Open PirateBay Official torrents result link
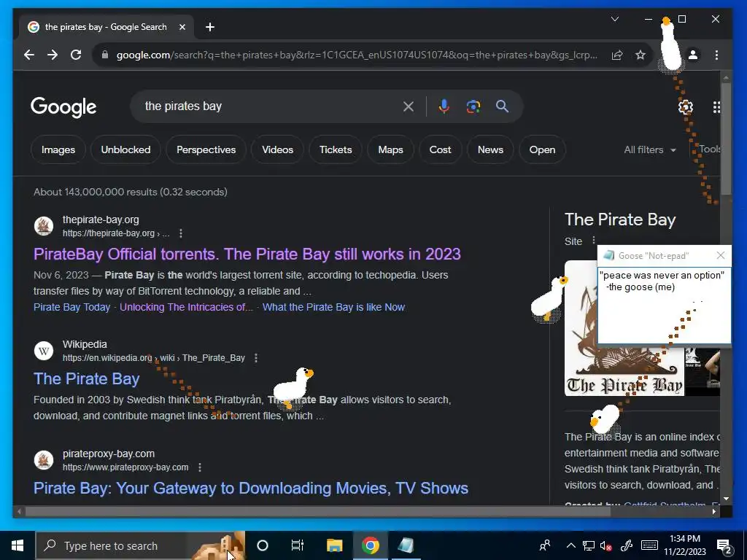The image size is (747, 560). (x=247, y=254)
